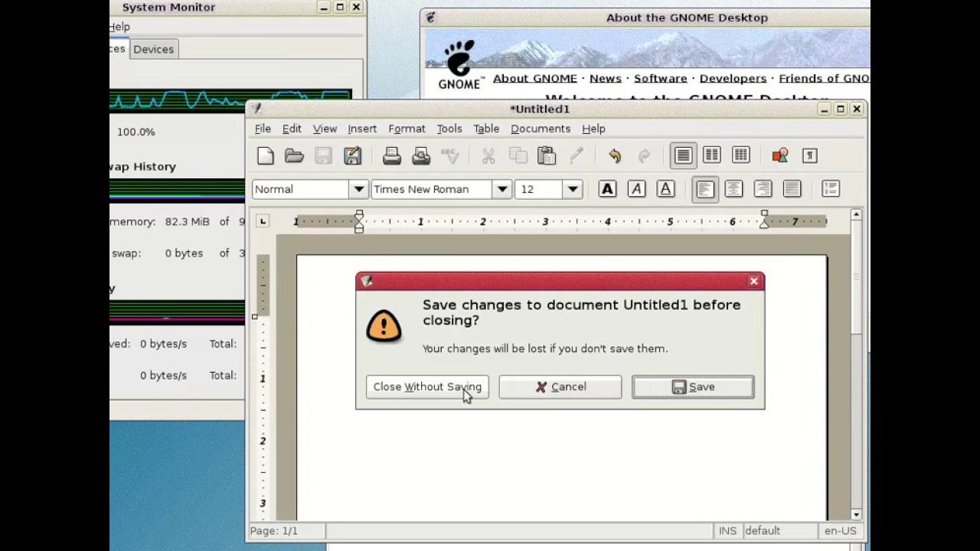This screenshot has width=980, height=551.
Task: Open the Documents menu
Action: pos(541,129)
